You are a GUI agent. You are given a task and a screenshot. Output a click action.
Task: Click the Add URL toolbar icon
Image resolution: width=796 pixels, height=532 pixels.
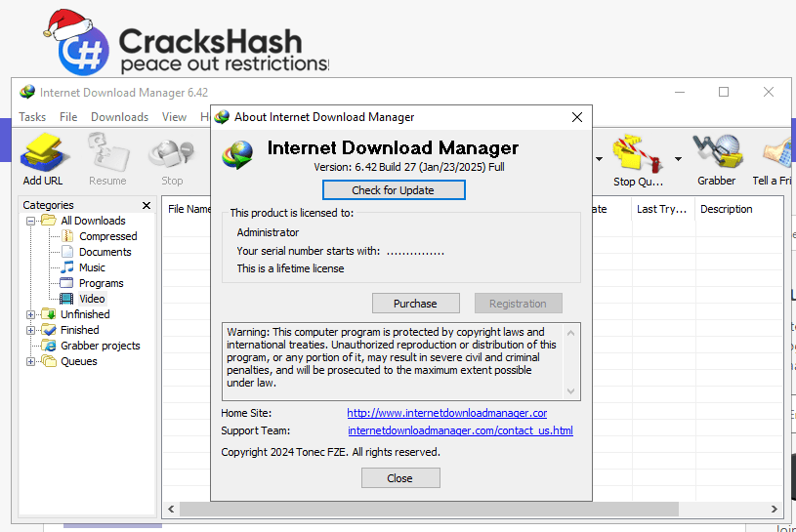[43, 154]
